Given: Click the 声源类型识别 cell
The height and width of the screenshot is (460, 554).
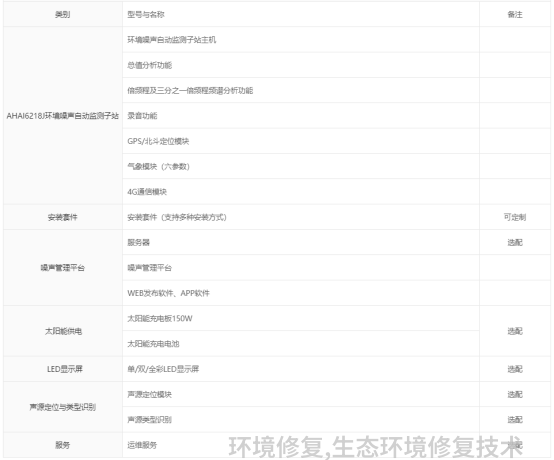Looking at the screenshot, I should click(301, 420).
